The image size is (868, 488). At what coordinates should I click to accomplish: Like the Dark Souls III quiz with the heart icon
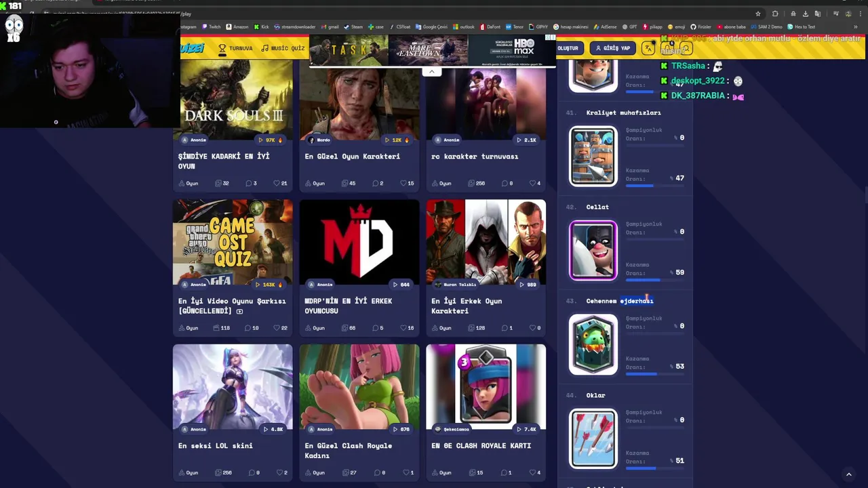coord(277,183)
